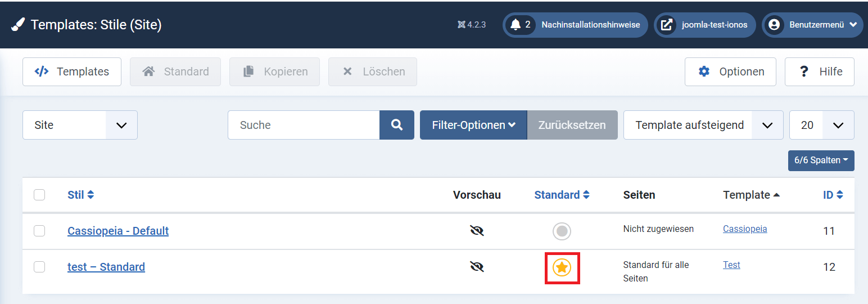Click the grey default circle for Cassiopeia
Image resolution: width=868 pixels, height=304 pixels.
coord(562,231)
